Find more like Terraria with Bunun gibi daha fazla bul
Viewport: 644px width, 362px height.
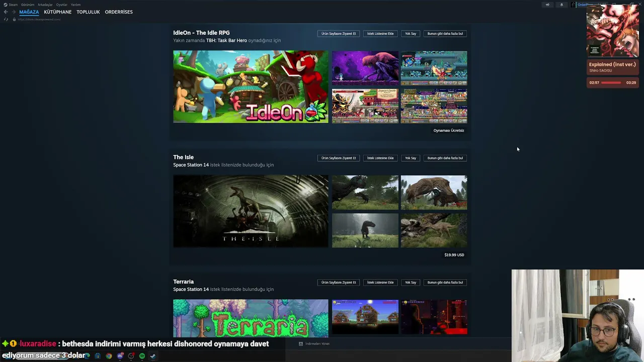pyautogui.click(x=445, y=283)
